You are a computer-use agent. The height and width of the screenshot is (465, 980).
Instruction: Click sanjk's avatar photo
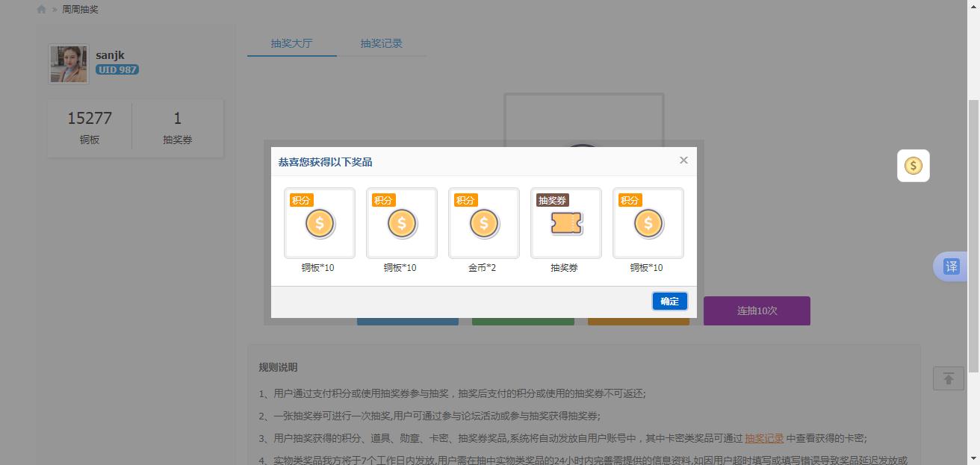tap(68, 63)
